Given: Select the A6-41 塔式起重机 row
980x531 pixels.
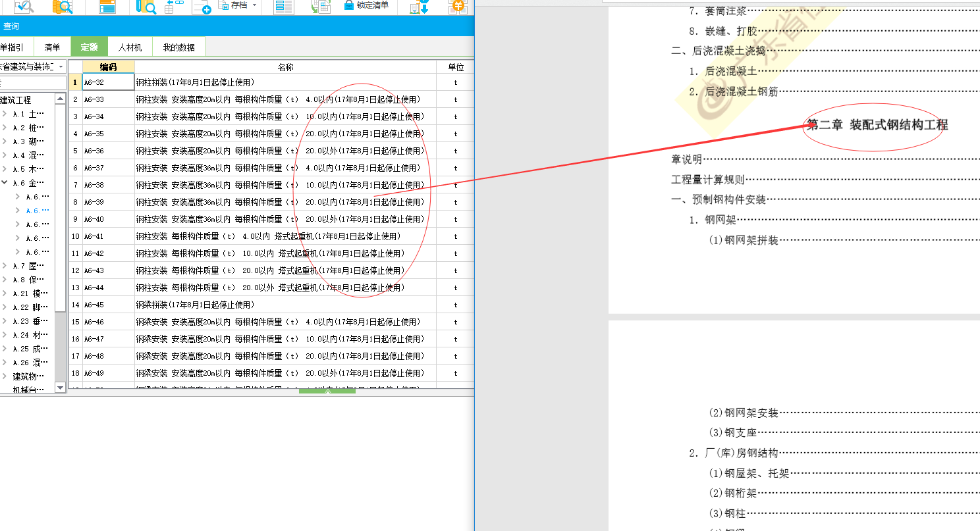Looking at the screenshot, I should tap(271, 236).
